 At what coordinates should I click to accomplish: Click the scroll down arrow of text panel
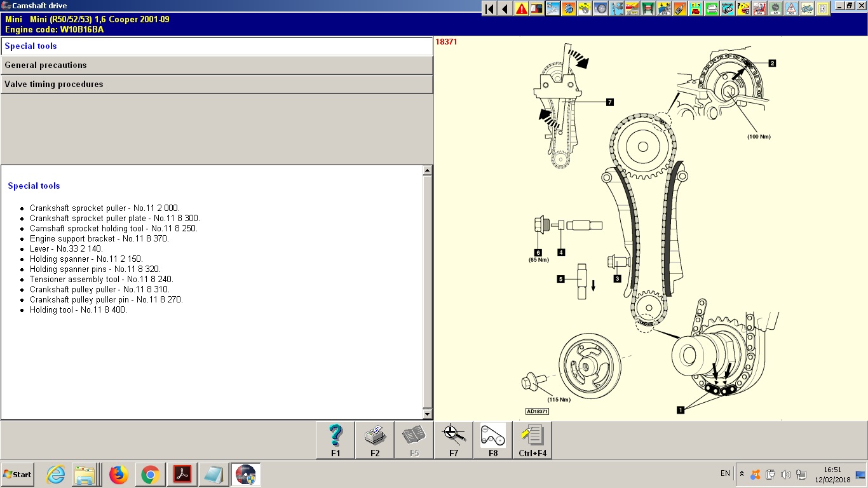click(x=427, y=414)
